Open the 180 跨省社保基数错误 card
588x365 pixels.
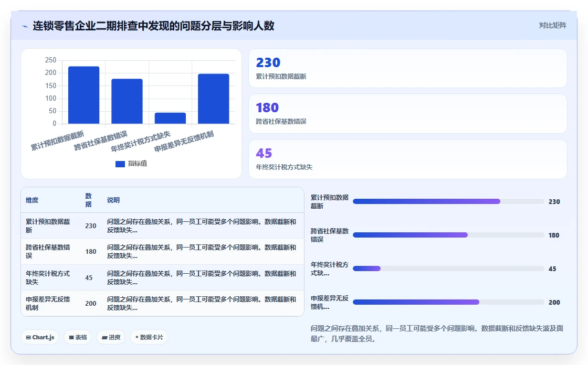(x=408, y=114)
